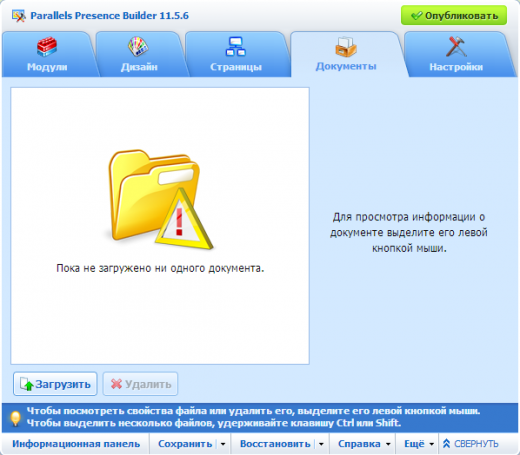Open the Восстановить dropdown arrow
The height and width of the screenshot is (455, 520).
tap(321, 444)
